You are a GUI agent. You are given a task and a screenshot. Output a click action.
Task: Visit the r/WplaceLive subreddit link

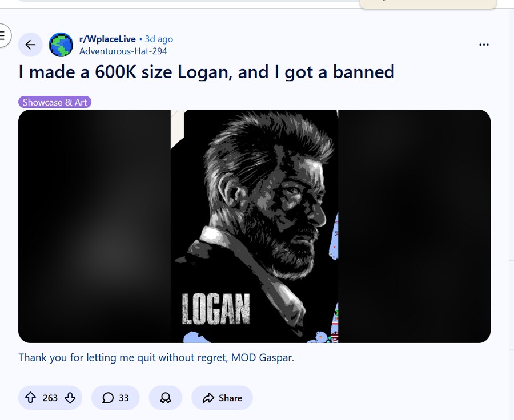tap(107, 39)
